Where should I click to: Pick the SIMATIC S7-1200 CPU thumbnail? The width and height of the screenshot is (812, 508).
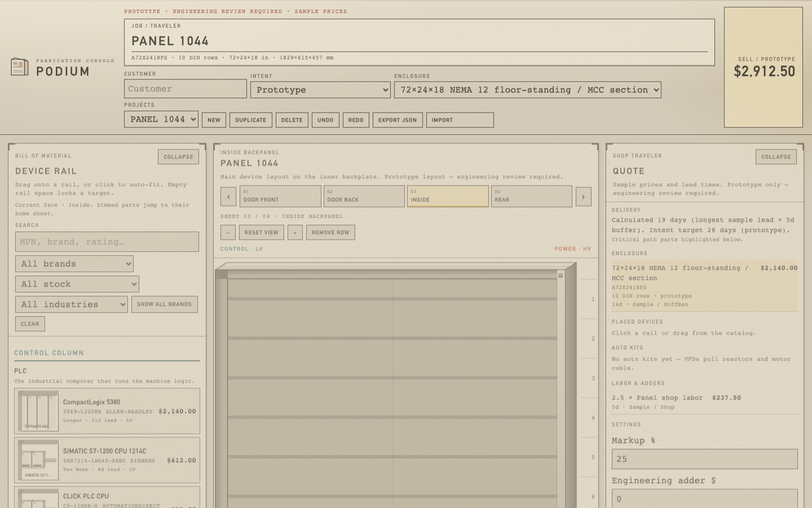click(38, 460)
